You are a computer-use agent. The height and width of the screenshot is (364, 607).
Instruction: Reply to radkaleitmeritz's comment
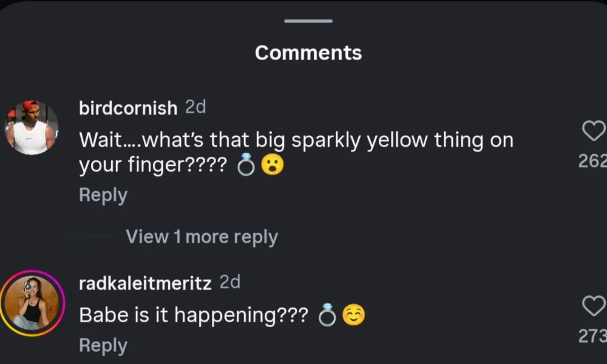coord(103,345)
